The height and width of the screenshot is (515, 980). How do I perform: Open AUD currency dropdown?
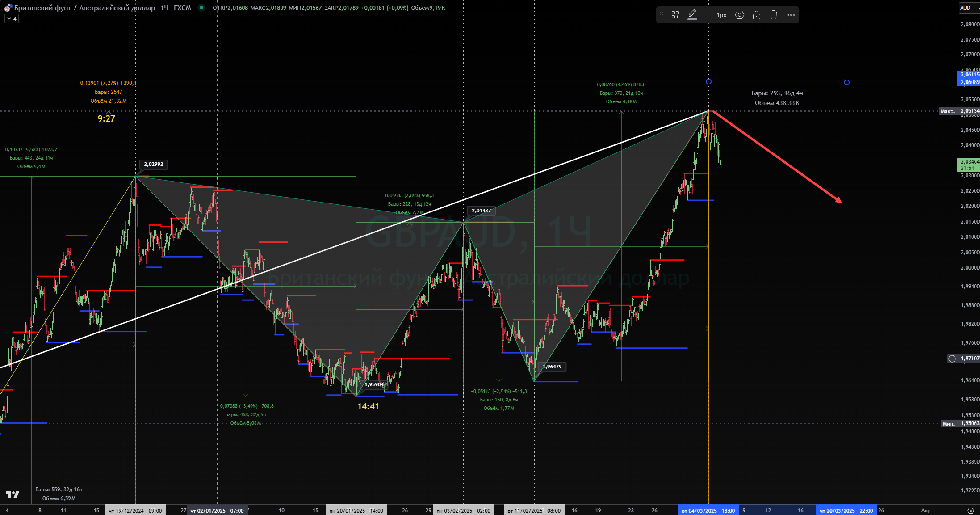968,8
